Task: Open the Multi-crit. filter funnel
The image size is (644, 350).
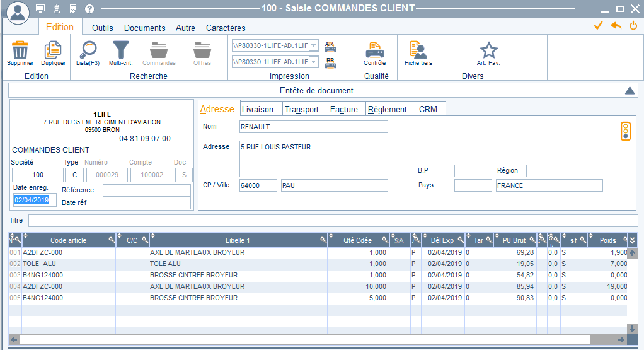Action: [121, 50]
